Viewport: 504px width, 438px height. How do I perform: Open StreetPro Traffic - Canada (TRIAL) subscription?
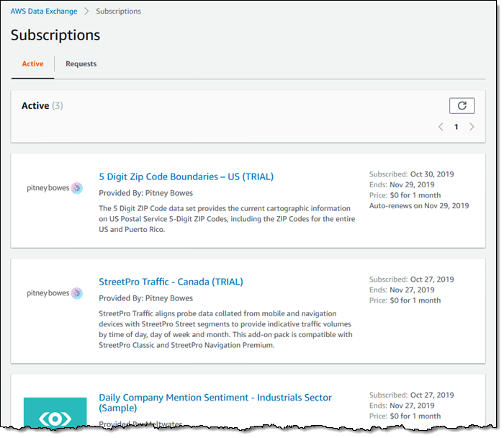point(171,282)
